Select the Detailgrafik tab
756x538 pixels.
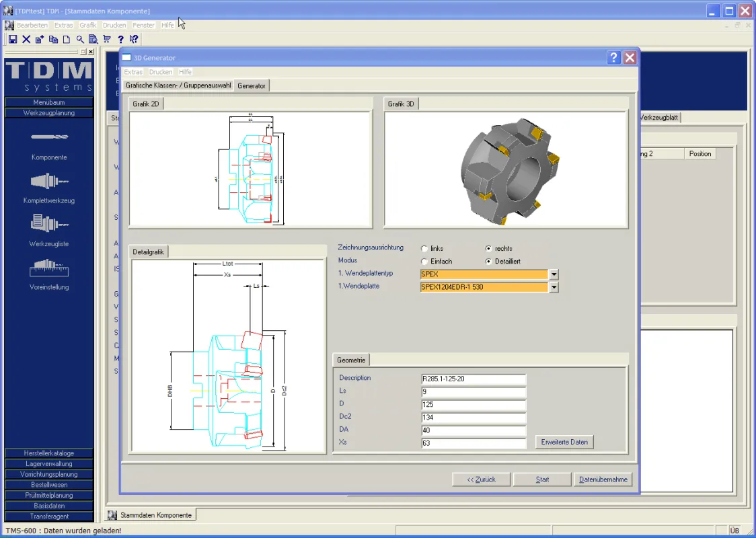pyautogui.click(x=149, y=252)
